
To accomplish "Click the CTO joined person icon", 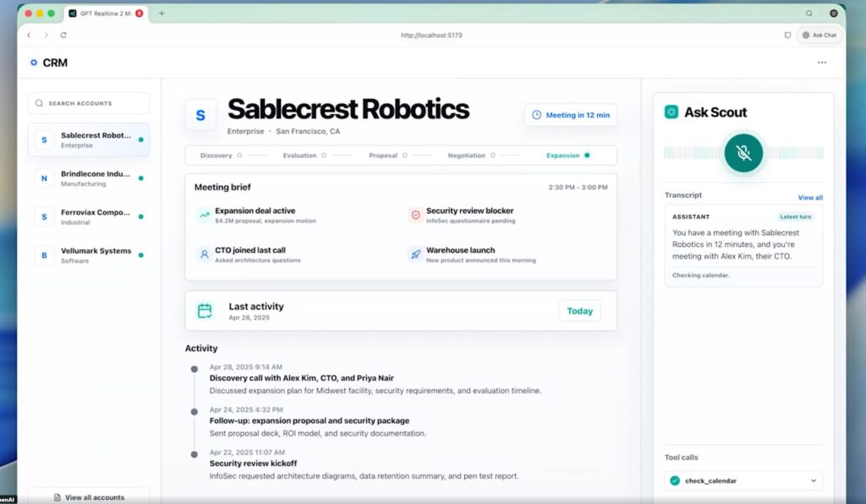I will pyautogui.click(x=205, y=255).
